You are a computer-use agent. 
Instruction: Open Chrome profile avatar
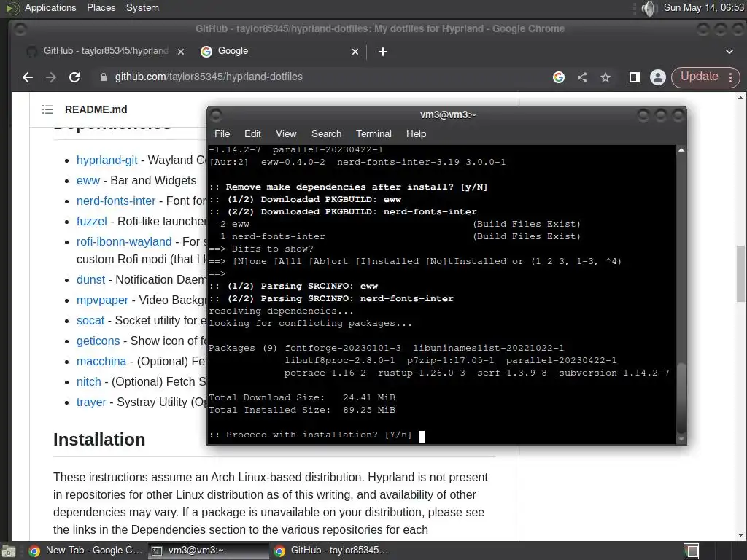[658, 77]
